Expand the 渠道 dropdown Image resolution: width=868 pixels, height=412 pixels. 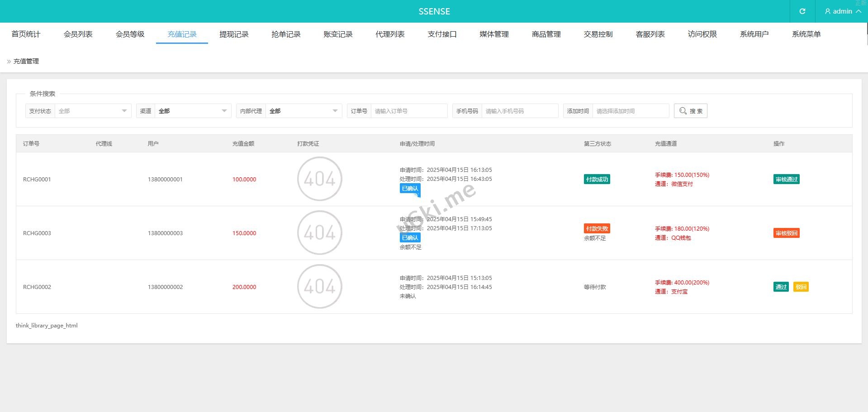point(192,111)
